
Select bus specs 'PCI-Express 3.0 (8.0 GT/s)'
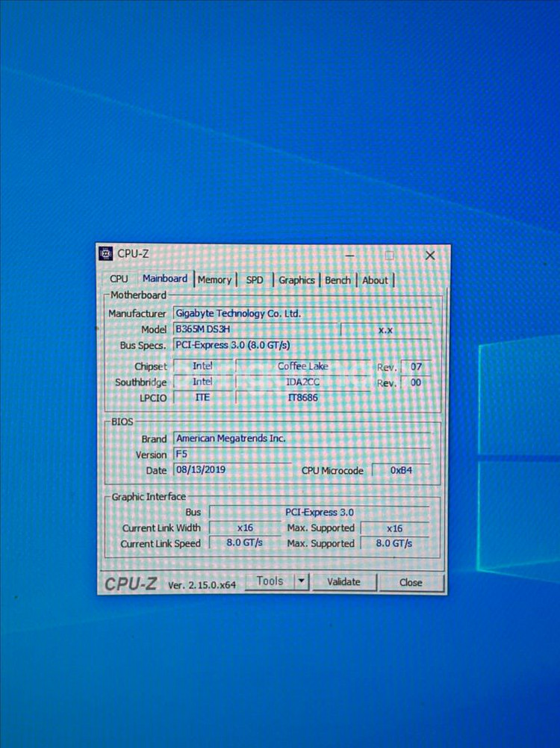302,345
